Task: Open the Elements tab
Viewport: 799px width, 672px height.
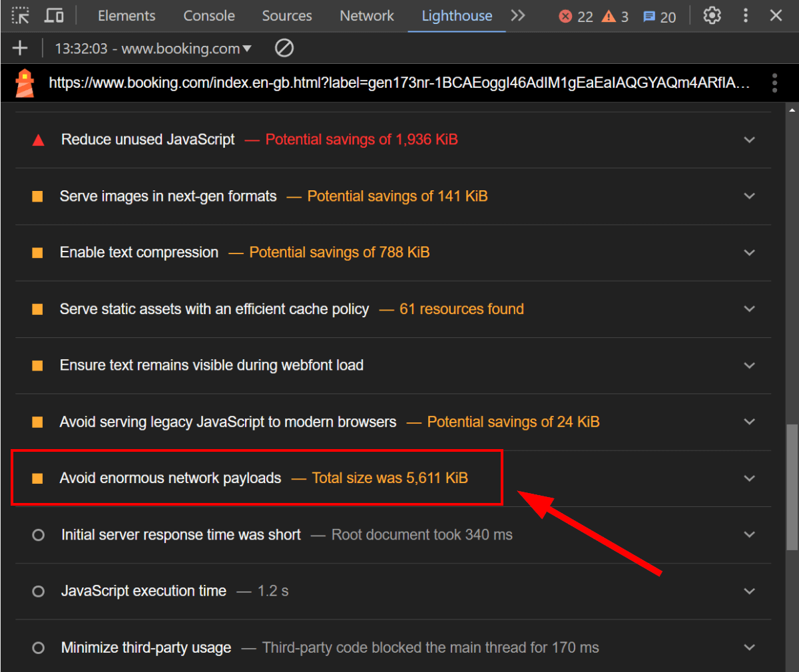Action: 127,16
